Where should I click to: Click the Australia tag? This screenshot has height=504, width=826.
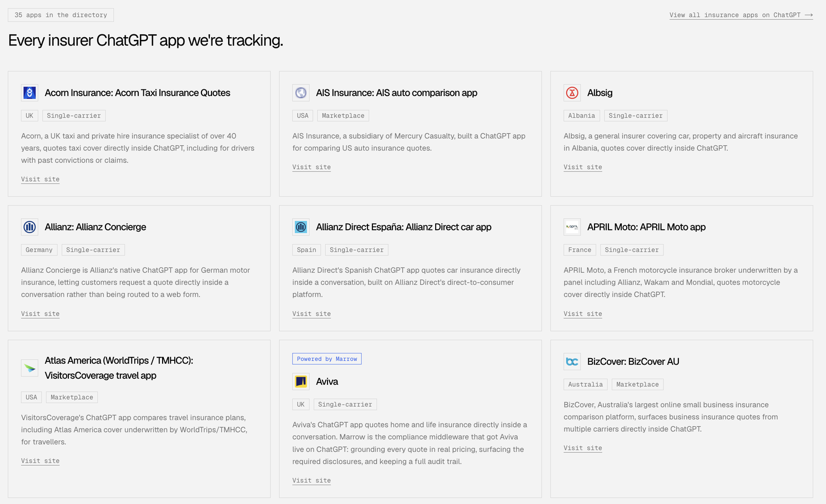click(x=586, y=384)
